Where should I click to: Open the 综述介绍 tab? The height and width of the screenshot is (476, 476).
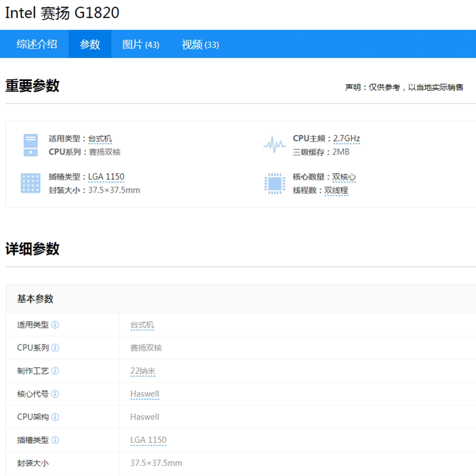click(x=37, y=44)
